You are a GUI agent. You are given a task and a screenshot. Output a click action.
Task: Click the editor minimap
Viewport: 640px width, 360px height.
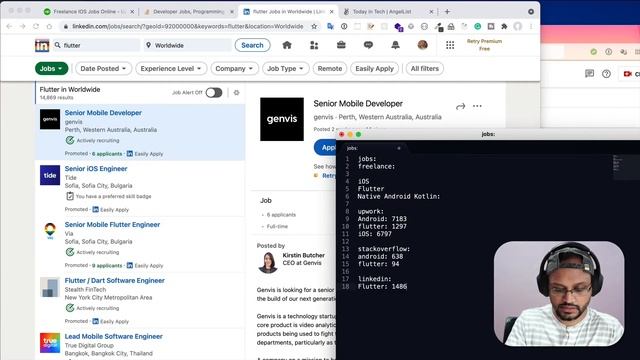618,163
